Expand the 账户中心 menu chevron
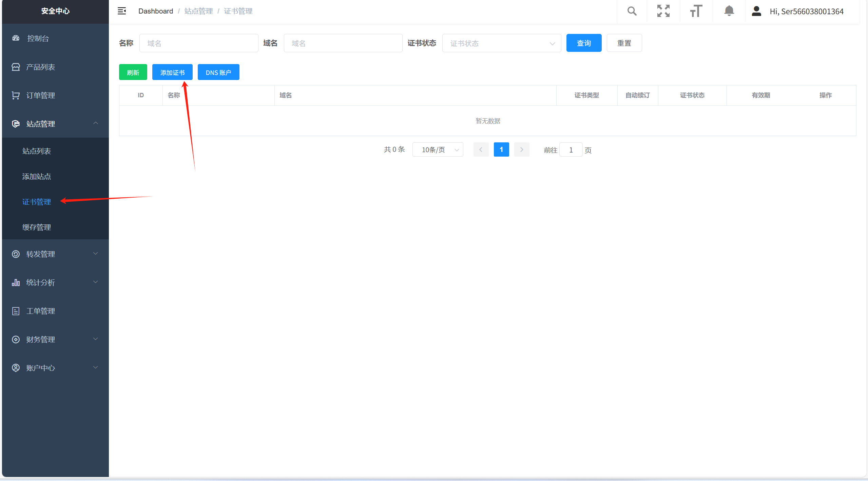Image resolution: width=868 pixels, height=481 pixels. click(x=96, y=367)
